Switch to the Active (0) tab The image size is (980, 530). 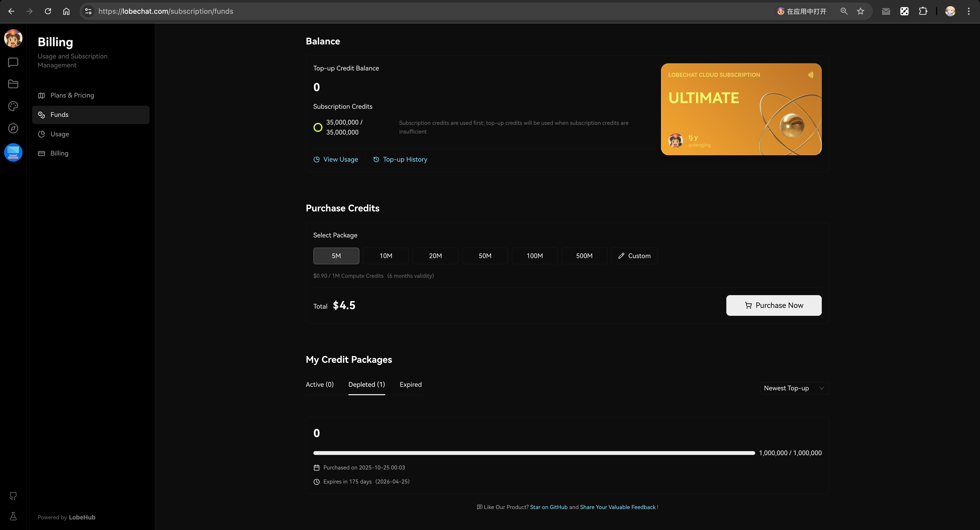(320, 384)
